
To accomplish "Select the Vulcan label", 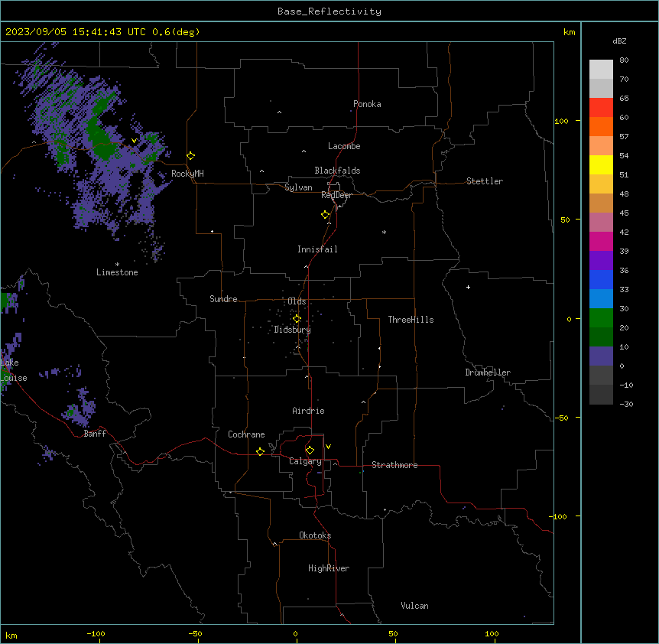I will [415, 606].
